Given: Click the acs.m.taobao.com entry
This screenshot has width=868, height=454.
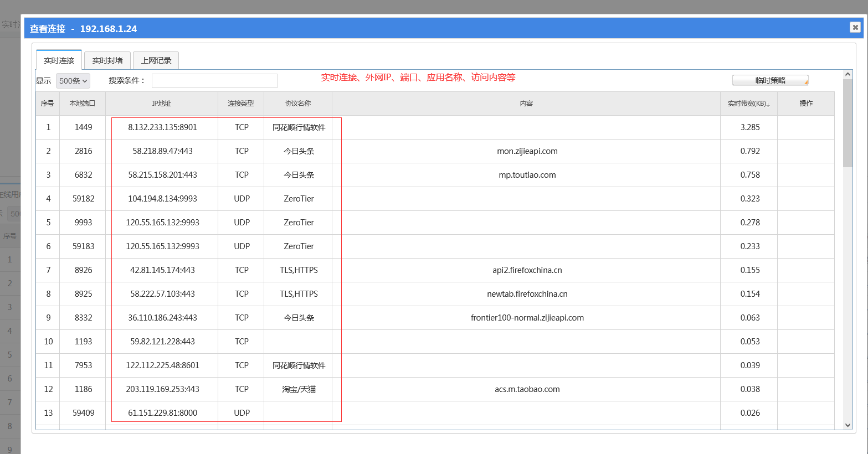Looking at the screenshot, I should click(x=527, y=389).
